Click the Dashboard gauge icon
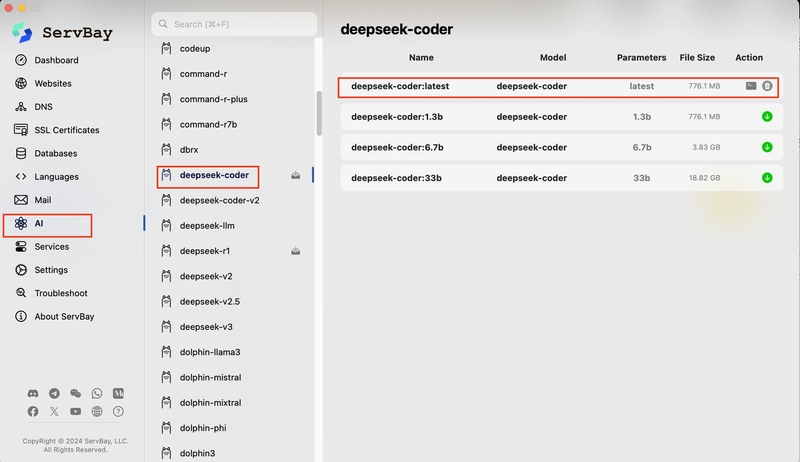The image size is (800, 462). [x=21, y=60]
